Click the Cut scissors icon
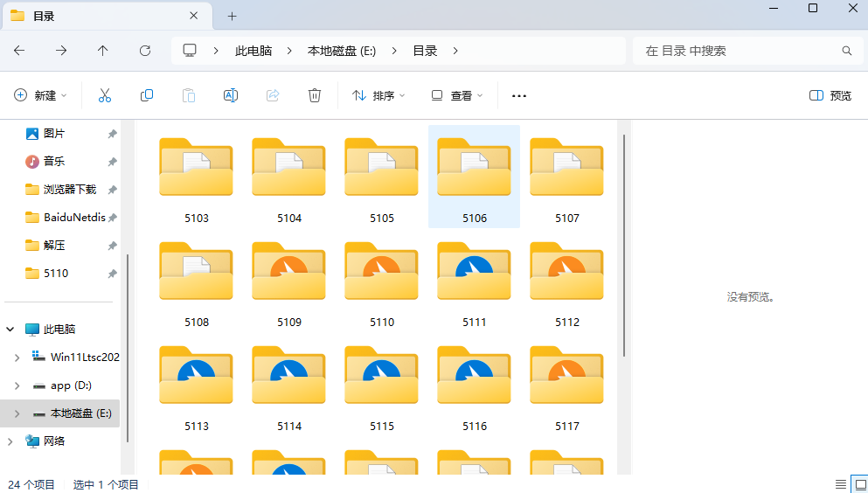This screenshot has height=493, width=868. [x=105, y=96]
